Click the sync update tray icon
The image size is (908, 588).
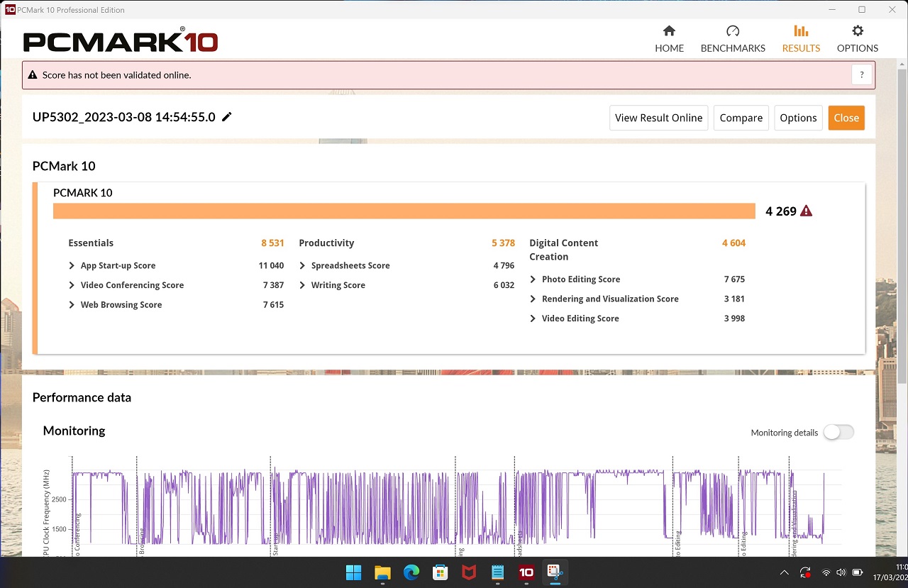tap(805, 572)
